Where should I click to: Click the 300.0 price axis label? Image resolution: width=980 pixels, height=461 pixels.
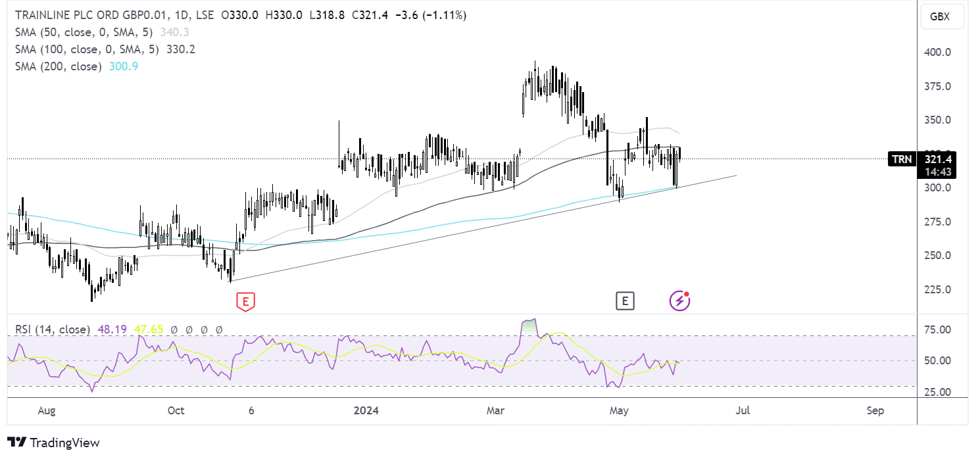tap(939, 187)
